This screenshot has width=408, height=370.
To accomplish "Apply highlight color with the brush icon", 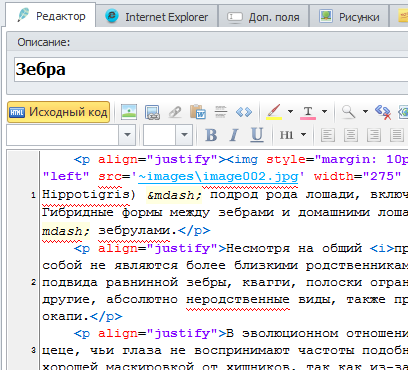I will [274, 112].
